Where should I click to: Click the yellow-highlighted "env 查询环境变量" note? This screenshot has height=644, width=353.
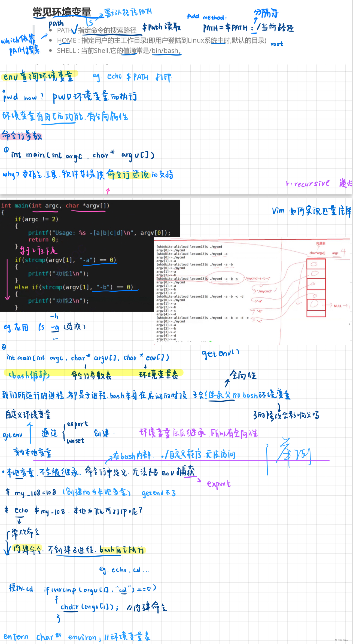point(38,76)
